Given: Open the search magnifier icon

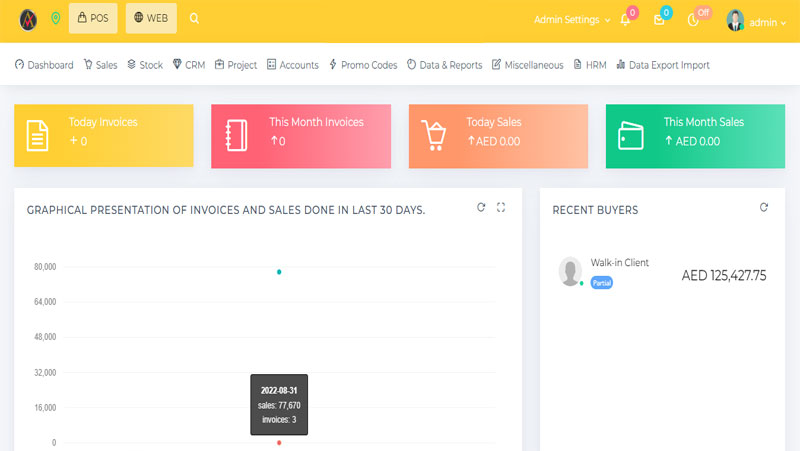Looking at the screenshot, I should click(194, 18).
